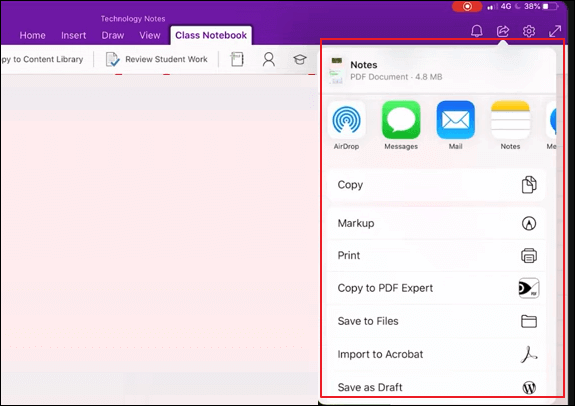Choose Save as Draft

tap(436, 387)
